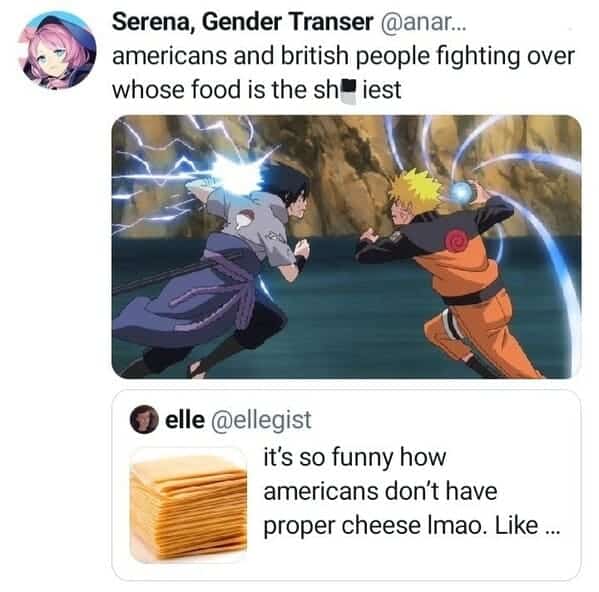Screen dimensions: 599x592
Task: Open the quoted tweet text about proper cheese
Action: (x=412, y=492)
